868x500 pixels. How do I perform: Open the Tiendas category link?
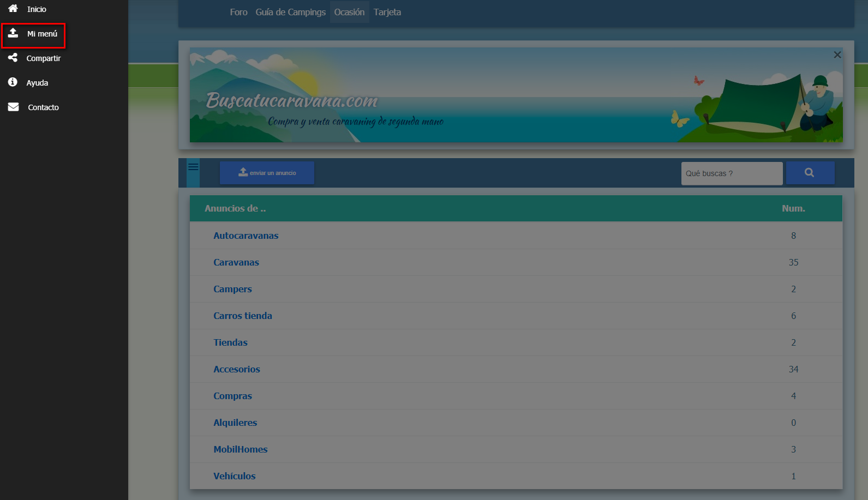230,342
